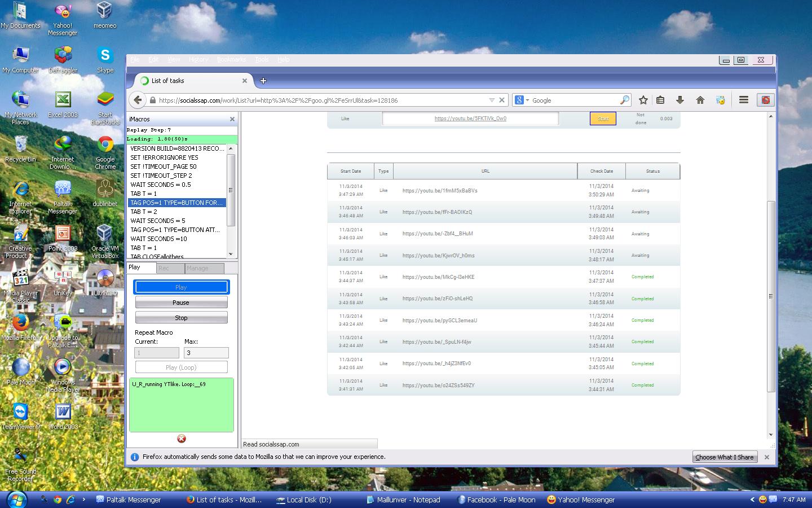Screen dimensions: 812x508
Task: Click the back navigation arrow
Action: point(138,100)
